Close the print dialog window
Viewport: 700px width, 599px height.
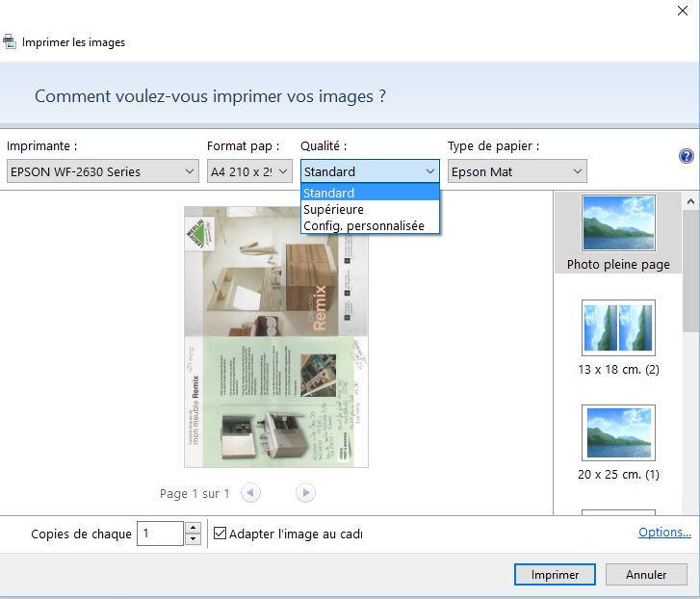(682, 11)
